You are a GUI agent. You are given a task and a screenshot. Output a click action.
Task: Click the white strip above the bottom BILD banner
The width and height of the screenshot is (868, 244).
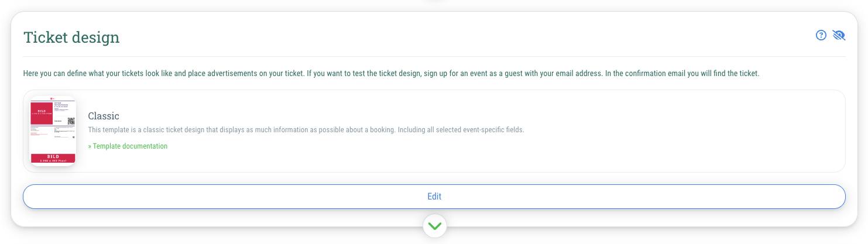click(x=53, y=147)
